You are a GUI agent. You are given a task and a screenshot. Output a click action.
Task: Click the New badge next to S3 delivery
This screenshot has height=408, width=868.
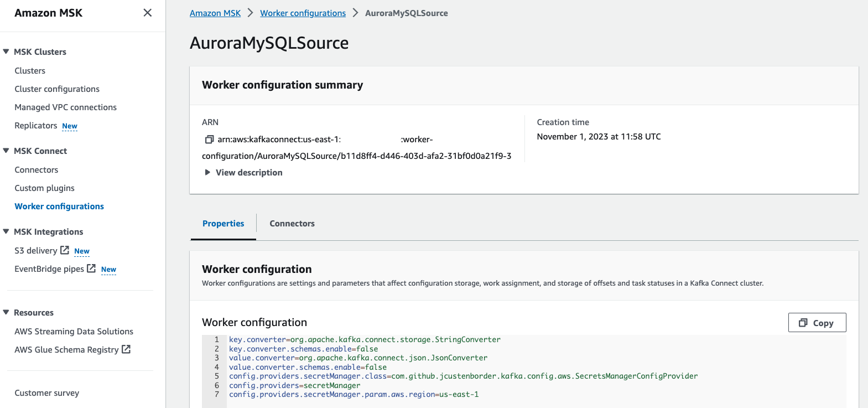point(82,251)
